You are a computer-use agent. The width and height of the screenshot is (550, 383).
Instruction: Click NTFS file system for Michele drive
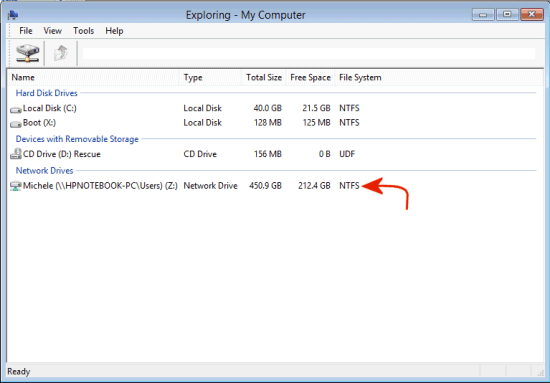click(x=349, y=186)
